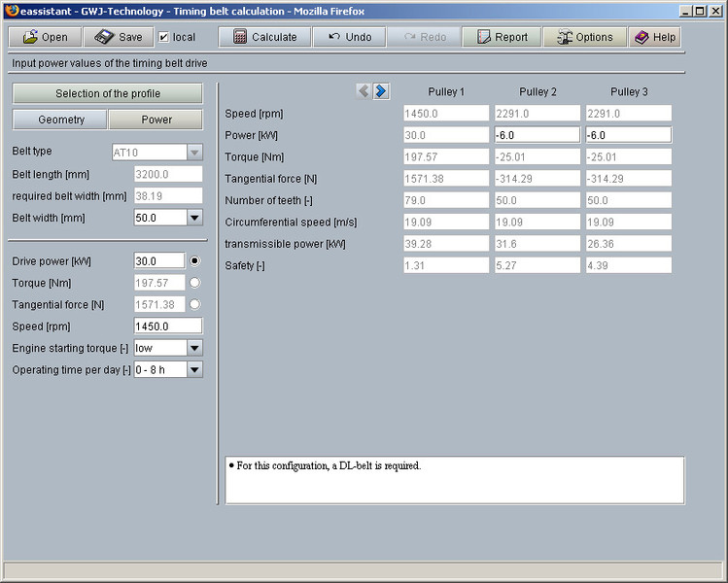This screenshot has width=728, height=583.
Task: Click the Open folder toolbar button
Action: 46,37
